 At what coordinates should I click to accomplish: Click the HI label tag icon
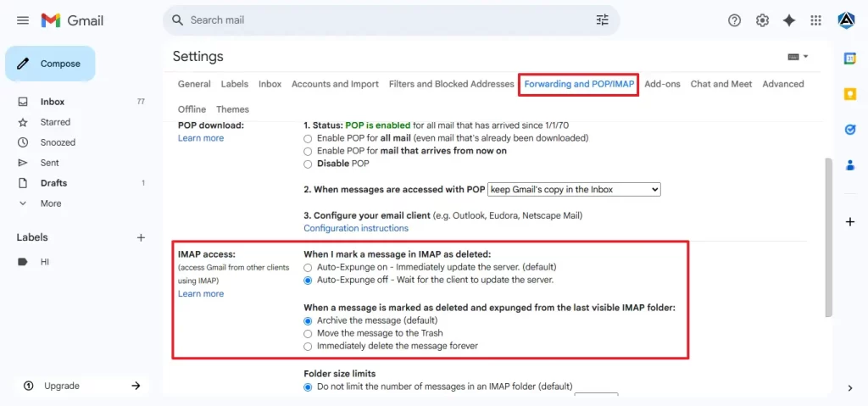pyautogui.click(x=23, y=262)
